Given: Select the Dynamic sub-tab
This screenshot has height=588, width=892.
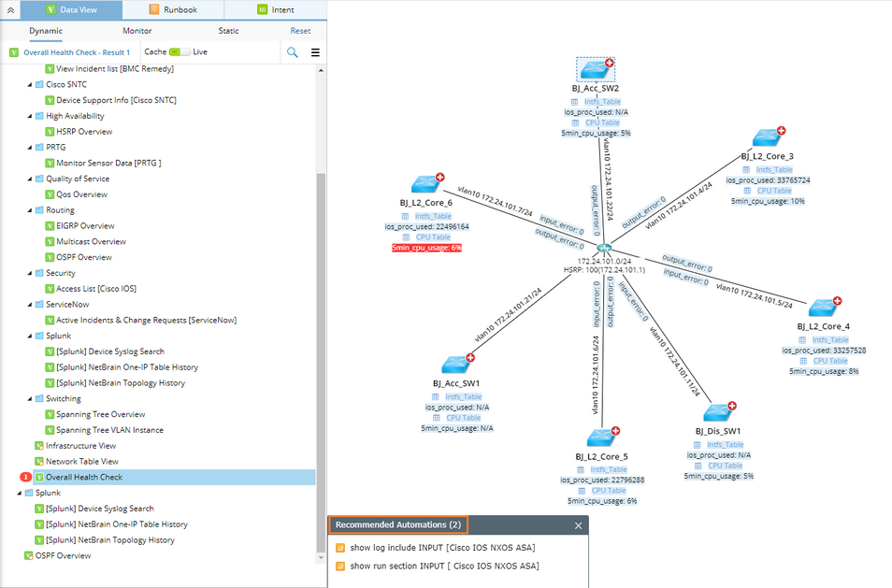Looking at the screenshot, I should [x=46, y=31].
